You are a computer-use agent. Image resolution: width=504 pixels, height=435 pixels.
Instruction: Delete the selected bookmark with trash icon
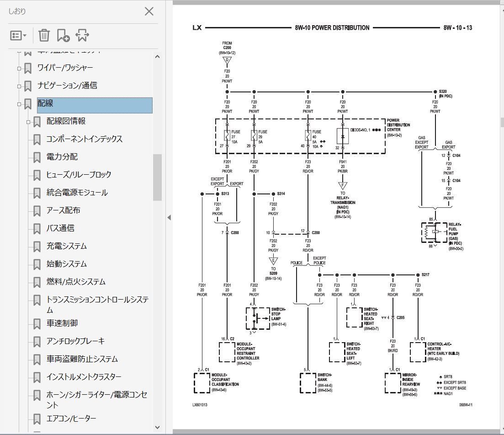(x=44, y=35)
